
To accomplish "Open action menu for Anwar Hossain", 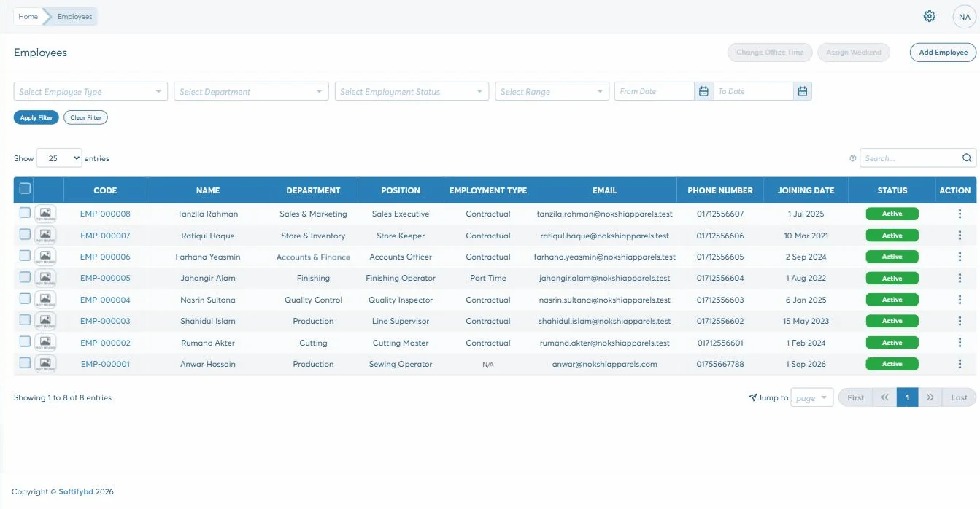I will click(x=960, y=364).
